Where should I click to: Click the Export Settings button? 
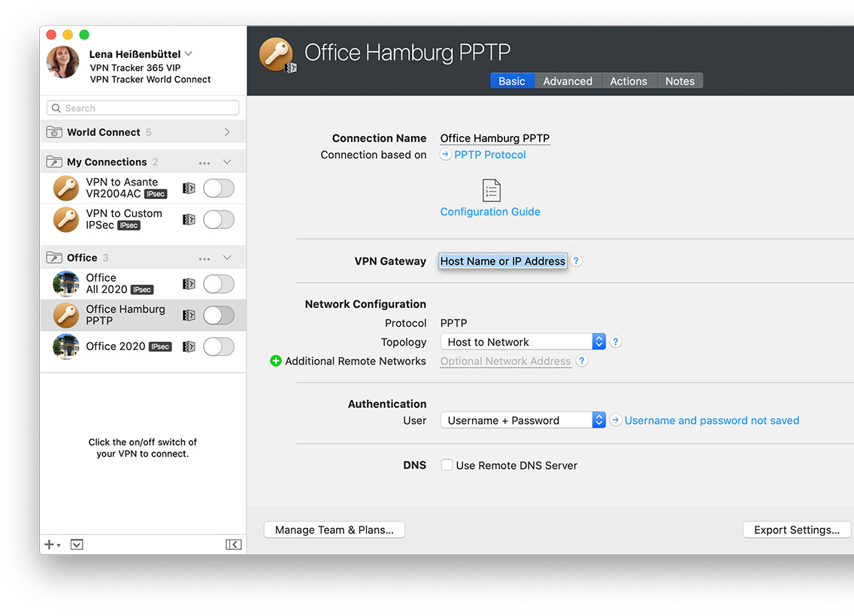click(797, 530)
